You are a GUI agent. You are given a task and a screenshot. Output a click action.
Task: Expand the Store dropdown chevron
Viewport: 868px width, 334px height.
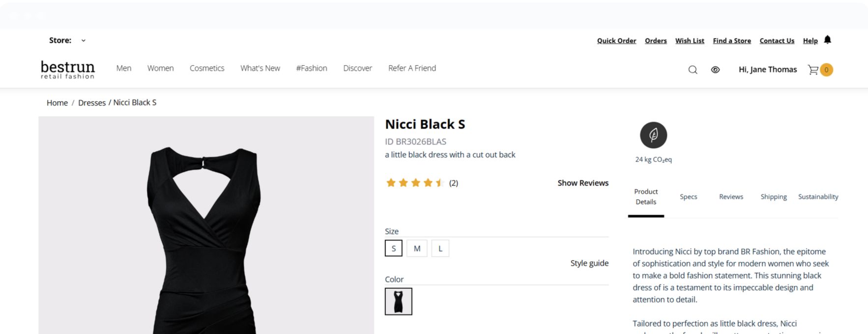(84, 41)
